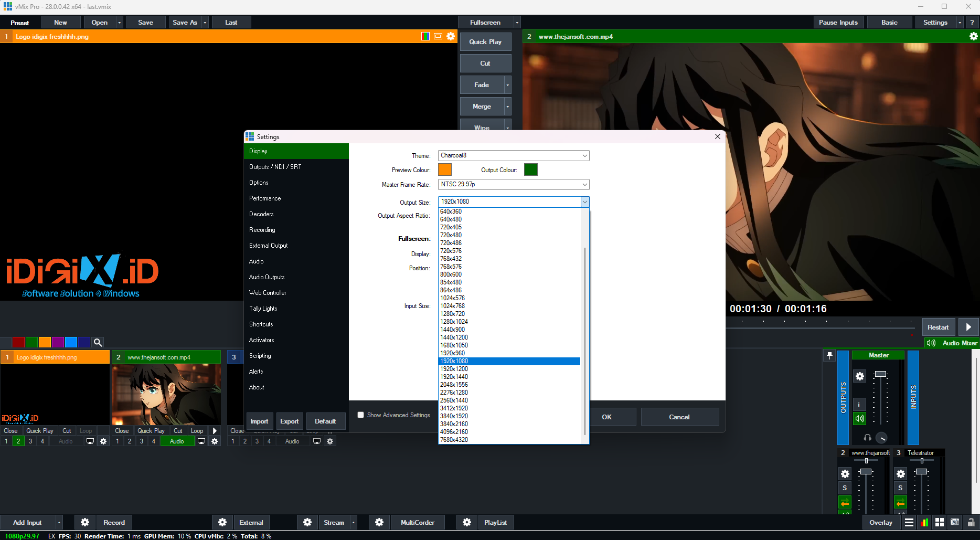
Task: Open gear for www.thejansoft audio channel
Action: [845, 474]
